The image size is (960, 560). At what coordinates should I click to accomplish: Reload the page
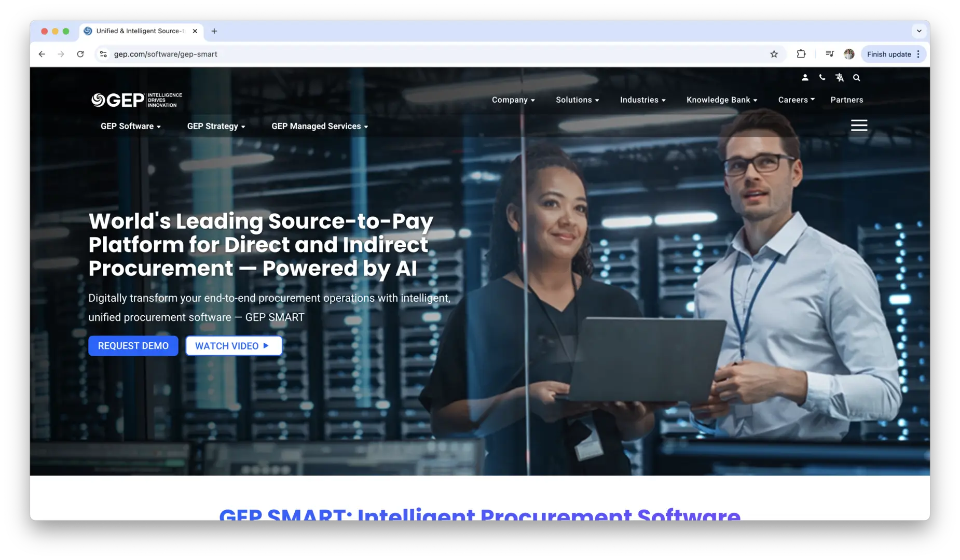pyautogui.click(x=80, y=54)
